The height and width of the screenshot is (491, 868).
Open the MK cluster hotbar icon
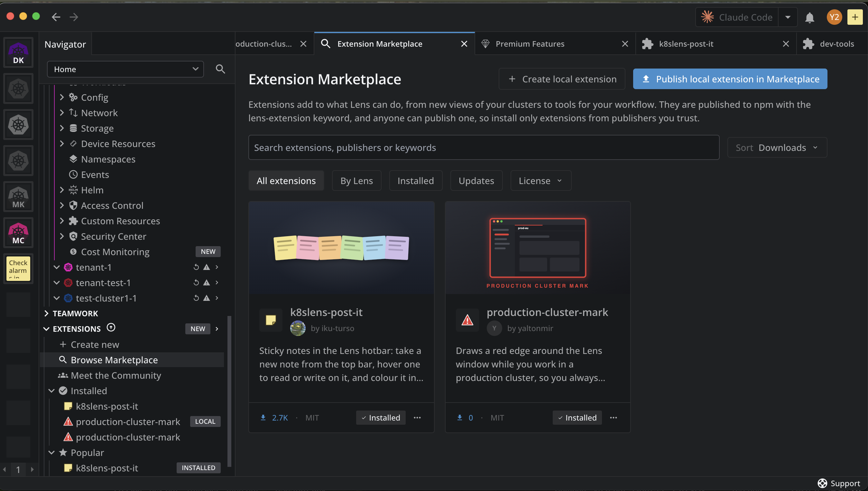coord(18,197)
